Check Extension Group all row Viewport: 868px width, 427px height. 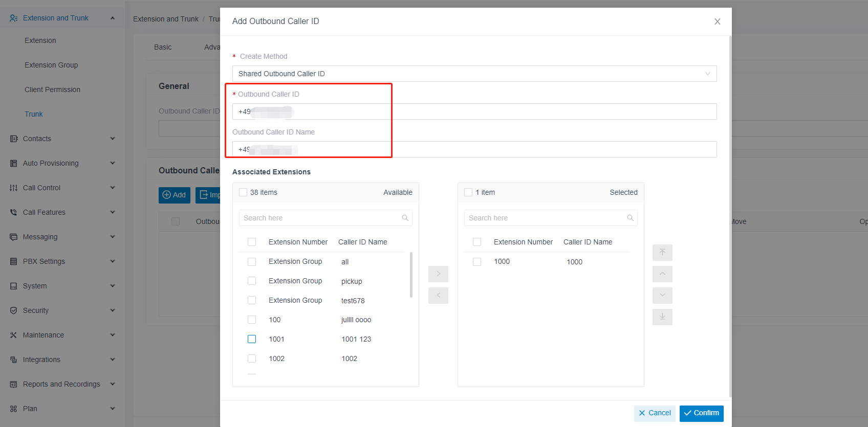252,262
